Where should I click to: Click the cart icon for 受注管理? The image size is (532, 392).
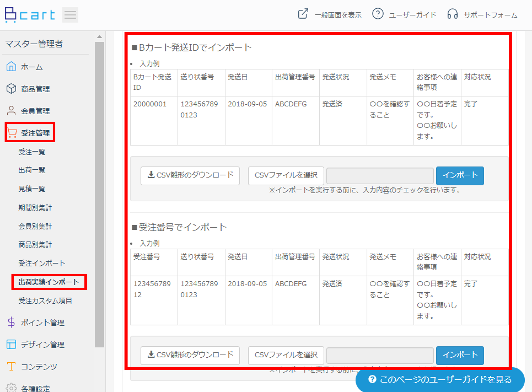(12, 132)
